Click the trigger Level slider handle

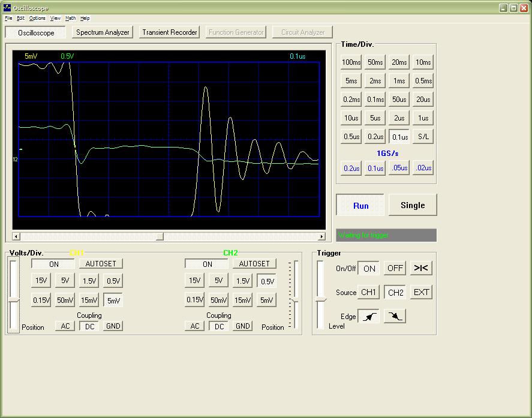(x=321, y=299)
